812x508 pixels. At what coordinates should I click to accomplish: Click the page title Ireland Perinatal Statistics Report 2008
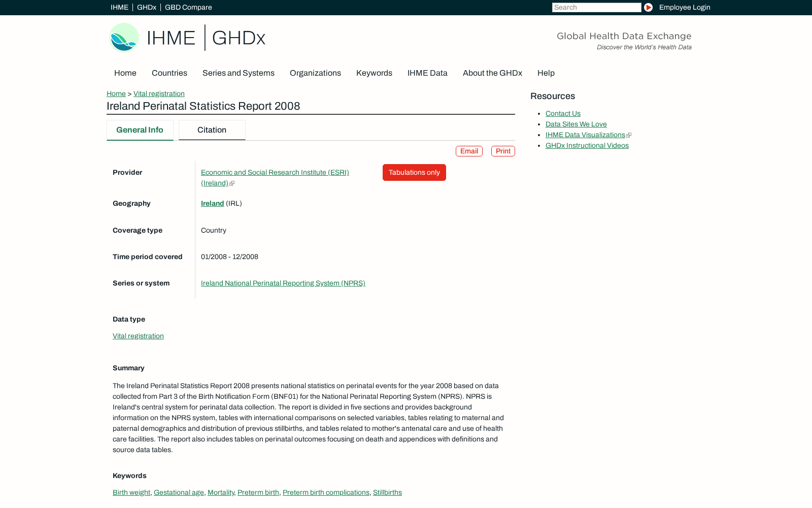204,106
